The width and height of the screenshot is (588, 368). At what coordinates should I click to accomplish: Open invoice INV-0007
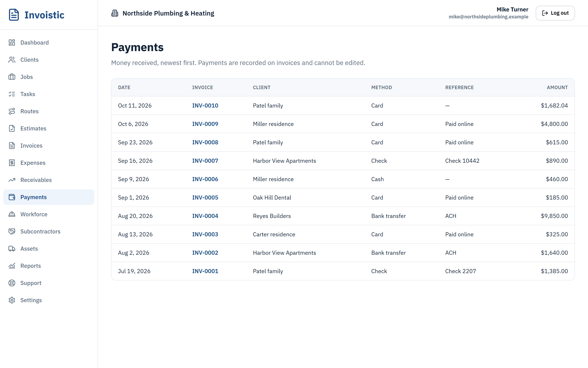[x=205, y=161]
